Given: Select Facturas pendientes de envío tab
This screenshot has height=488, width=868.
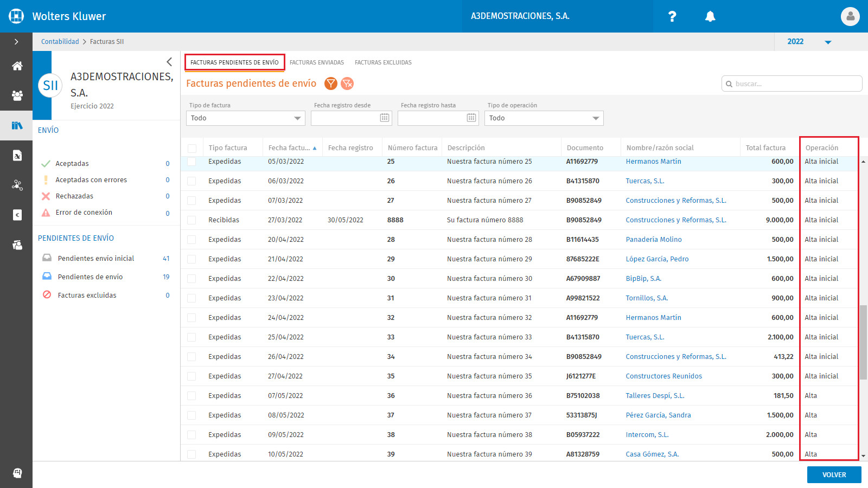Looking at the screenshot, I should click(234, 62).
